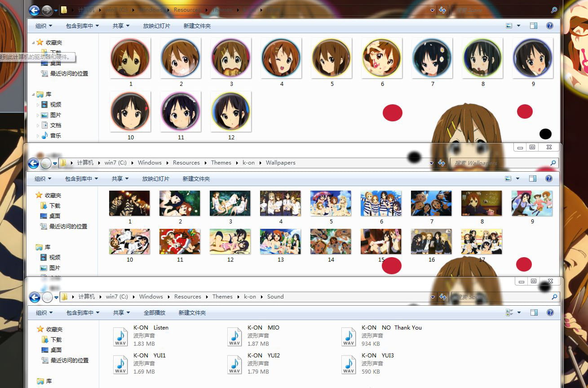588x388 pixels.
Task: Click the WAV icon for K-ON MIO
Action: click(234, 336)
